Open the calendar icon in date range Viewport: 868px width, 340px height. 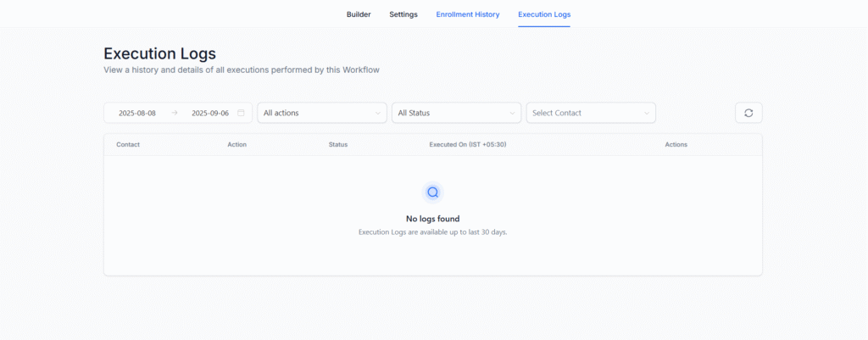(x=241, y=113)
